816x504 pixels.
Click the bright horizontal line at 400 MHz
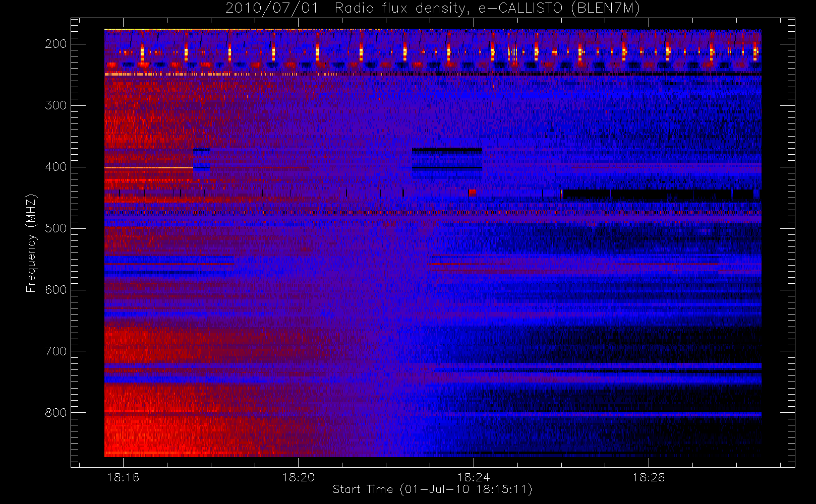pos(149,167)
